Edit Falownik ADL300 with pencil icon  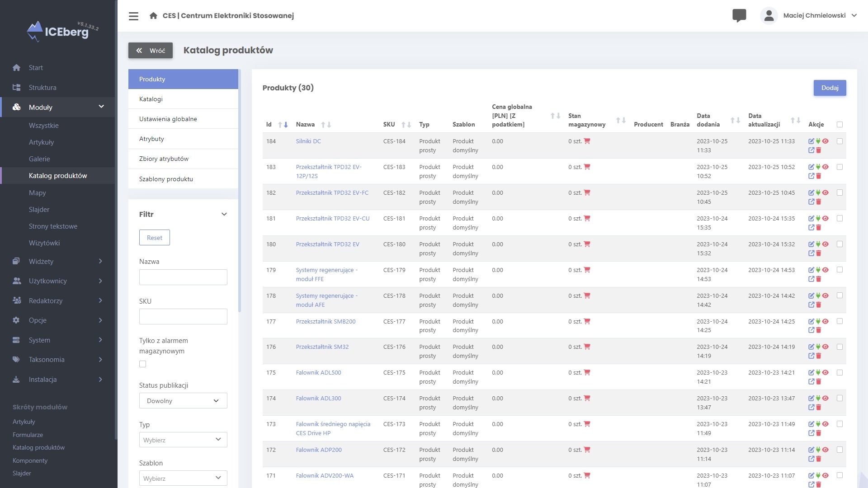tap(811, 399)
